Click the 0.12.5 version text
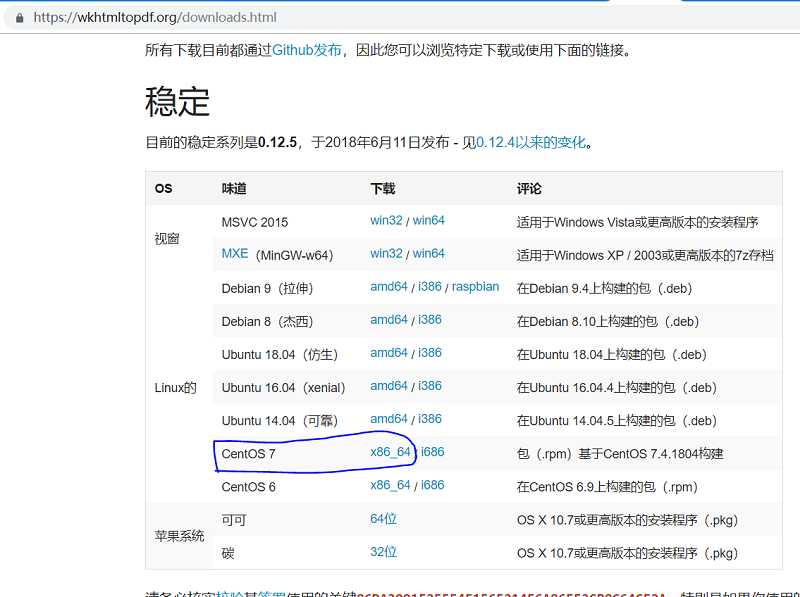800x597 pixels. point(278,142)
